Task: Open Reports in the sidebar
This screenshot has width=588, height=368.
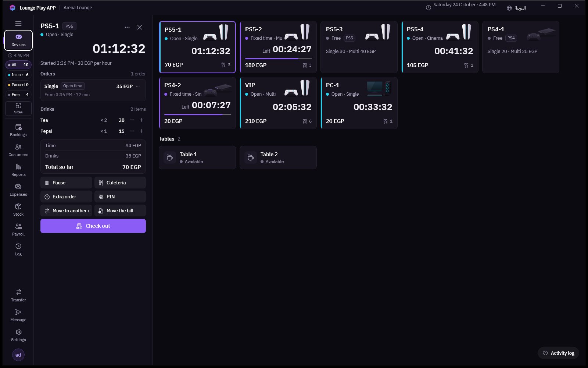Action: point(18,170)
